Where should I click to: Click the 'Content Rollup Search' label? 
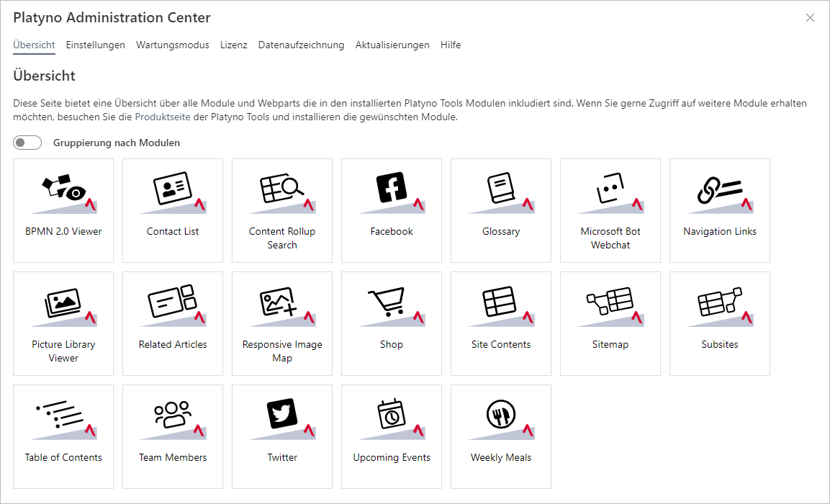[282, 238]
